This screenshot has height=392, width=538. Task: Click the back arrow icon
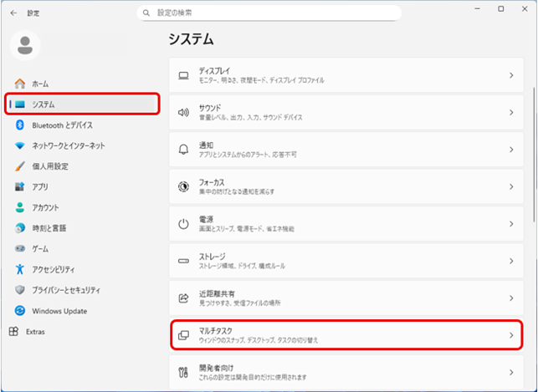[x=13, y=13]
